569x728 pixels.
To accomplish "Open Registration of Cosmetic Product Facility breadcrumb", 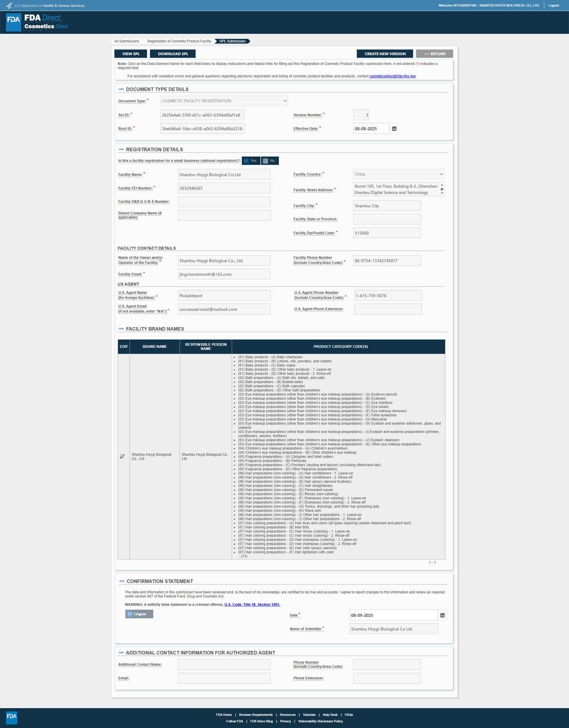I will (179, 41).
